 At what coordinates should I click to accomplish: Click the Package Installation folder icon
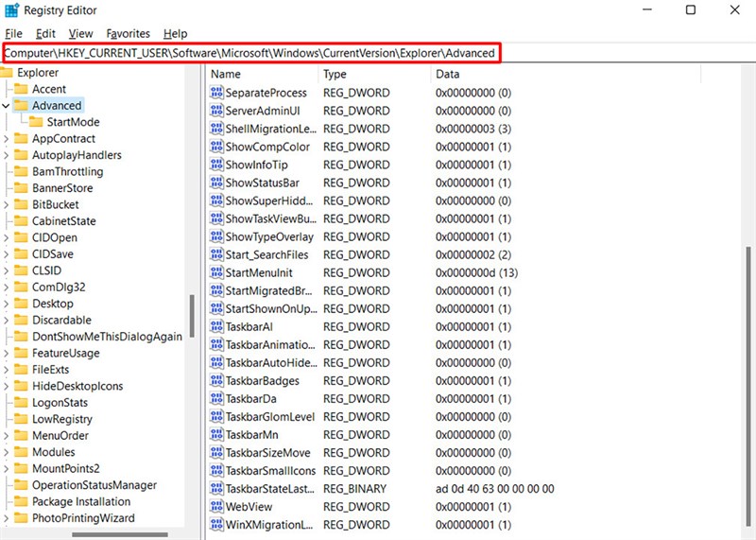click(21, 501)
